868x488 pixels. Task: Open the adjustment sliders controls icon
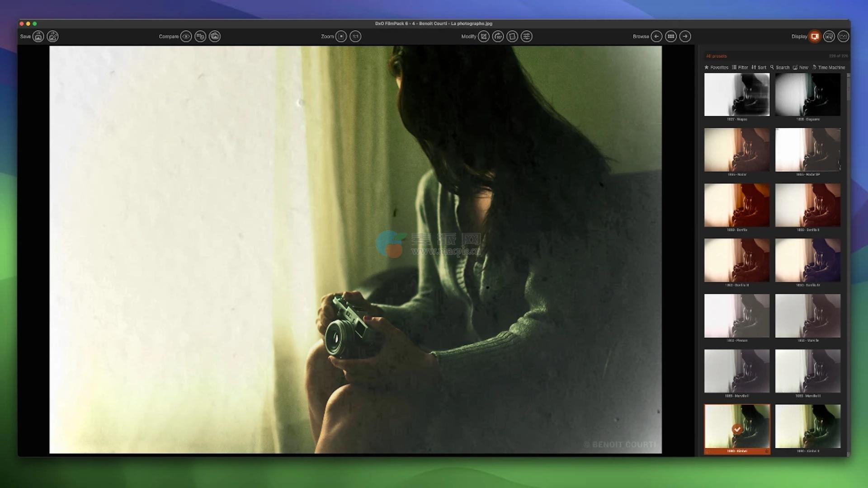tap(527, 37)
